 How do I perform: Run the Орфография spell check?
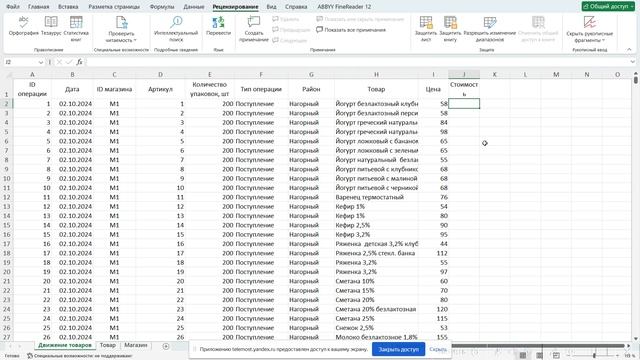pyautogui.click(x=24, y=26)
